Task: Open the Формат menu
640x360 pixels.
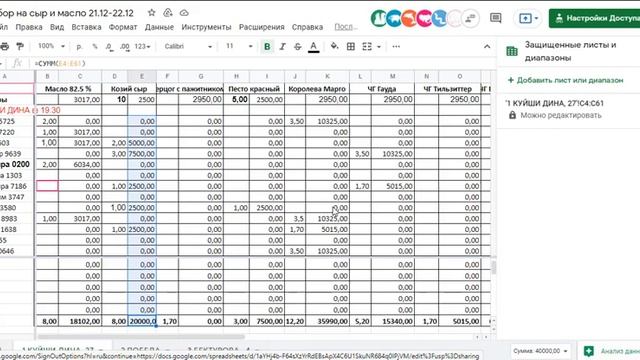Action: pyautogui.click(x=123, y=27)
